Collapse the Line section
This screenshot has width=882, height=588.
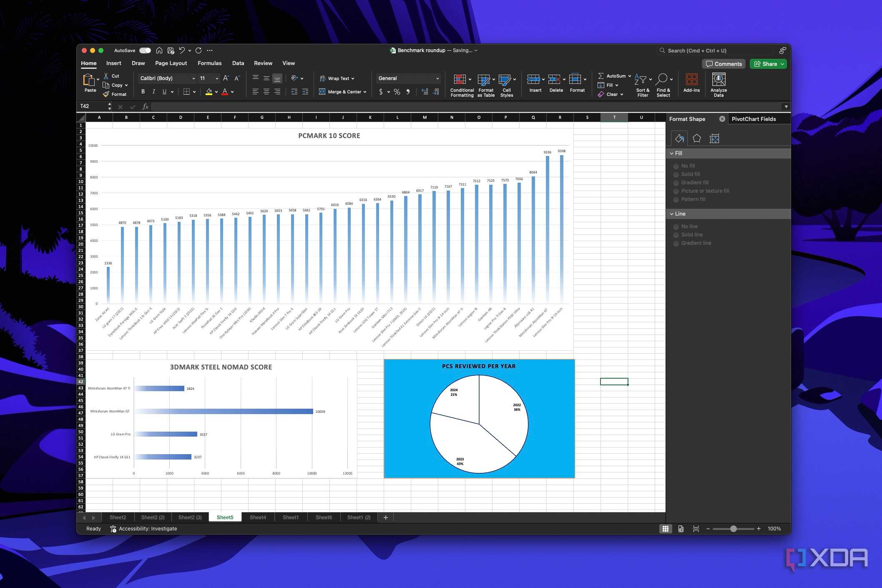tap(671, 214)
